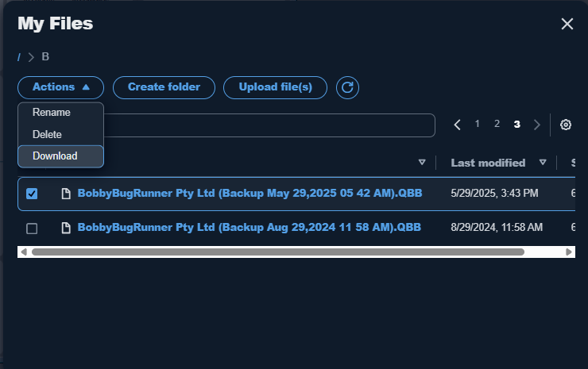588x369 pixels.
Task: Click the refresh files icon
Action: 347,87
